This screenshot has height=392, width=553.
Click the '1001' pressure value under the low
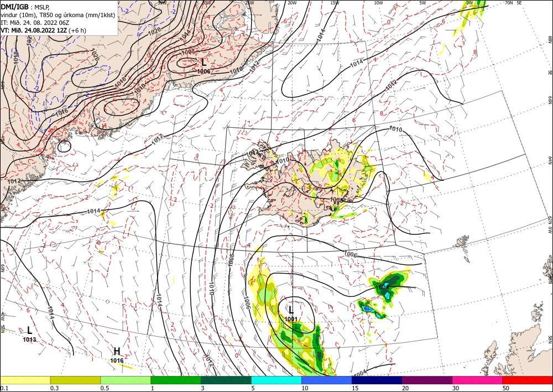pyautogui.click(x=291, y=319)
